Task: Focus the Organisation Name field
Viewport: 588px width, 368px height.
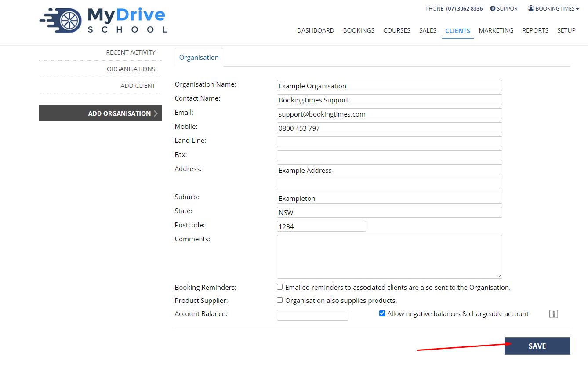Action: pos(389,86)
